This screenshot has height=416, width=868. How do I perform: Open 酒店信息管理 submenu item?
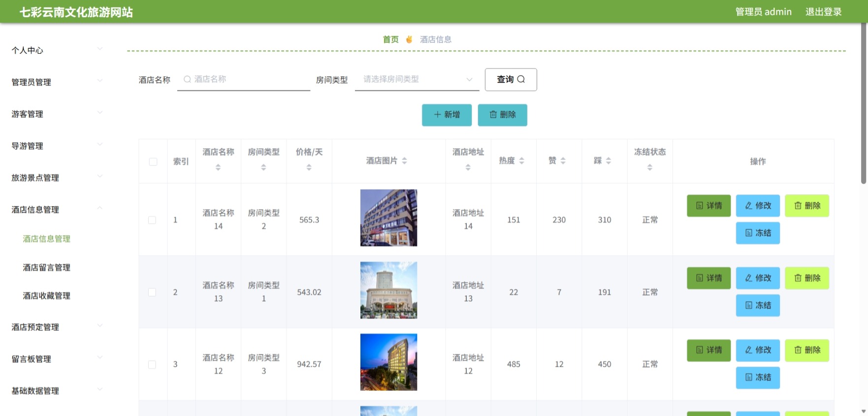[47, 239]
